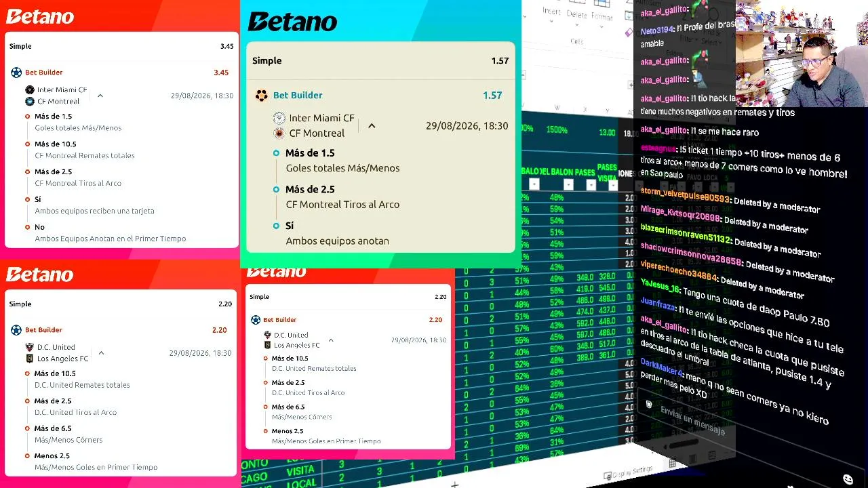Select the Simple tab on the 3.45 slip

pyautogui.click(x=20, y=46)
